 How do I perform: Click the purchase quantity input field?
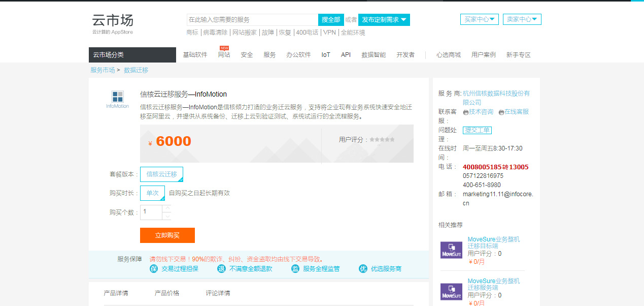coord(151,212)
